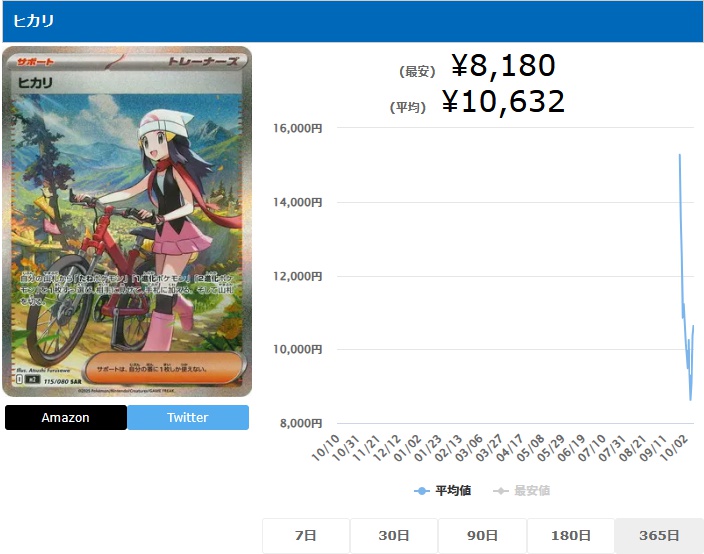Click the 10/10 date axis label

(326, 448)
